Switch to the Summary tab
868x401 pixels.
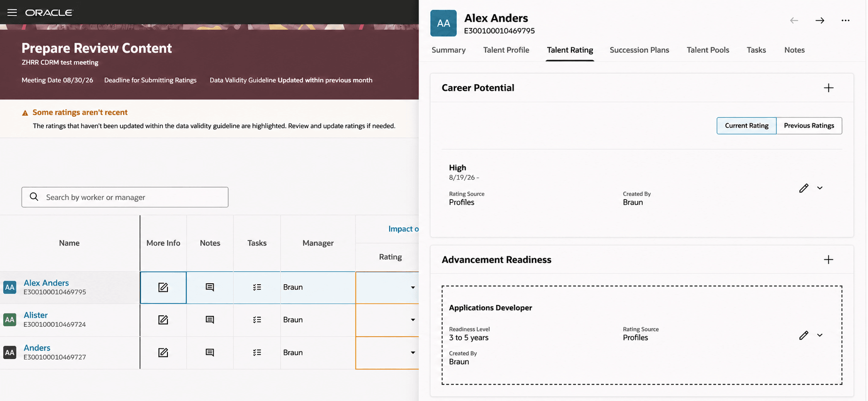click(449, 50)
